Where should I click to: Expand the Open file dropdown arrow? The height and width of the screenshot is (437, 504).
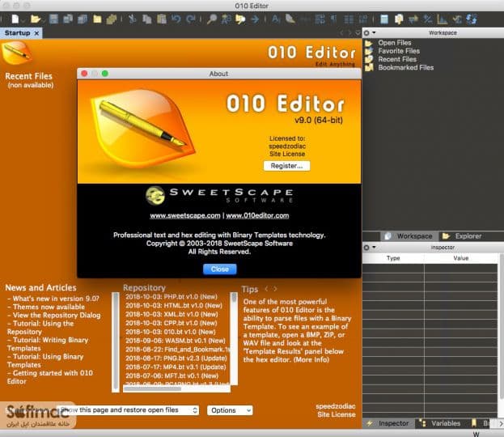point(43,21)
